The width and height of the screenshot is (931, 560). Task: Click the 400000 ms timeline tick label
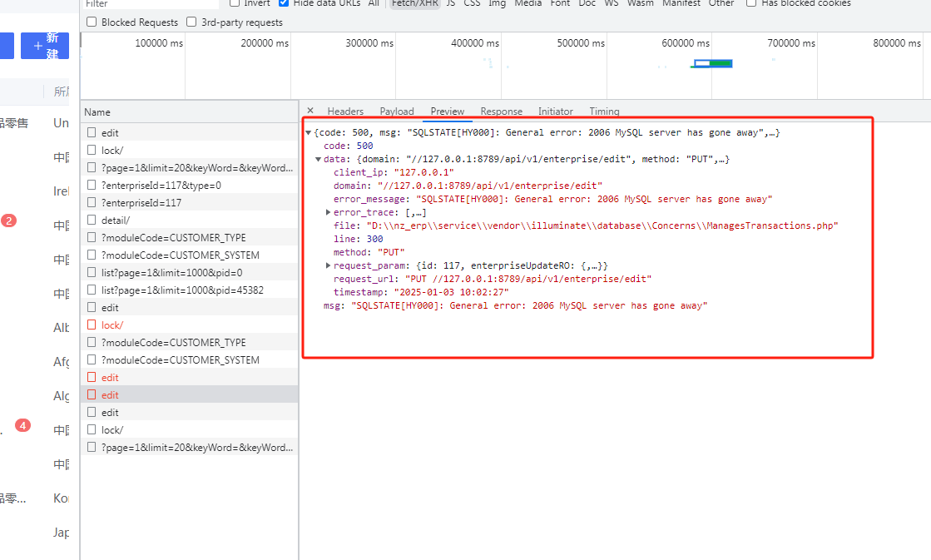pos(475,43)
